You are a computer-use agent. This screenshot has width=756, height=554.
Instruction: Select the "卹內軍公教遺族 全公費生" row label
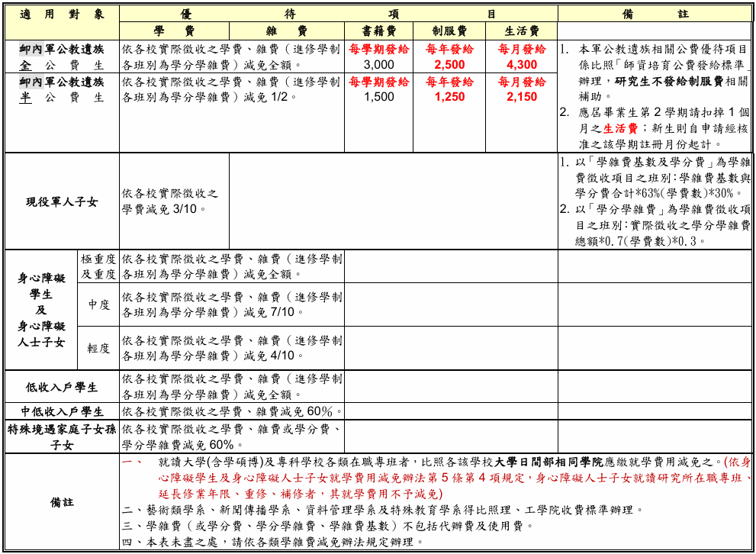(x=63, y=57)
